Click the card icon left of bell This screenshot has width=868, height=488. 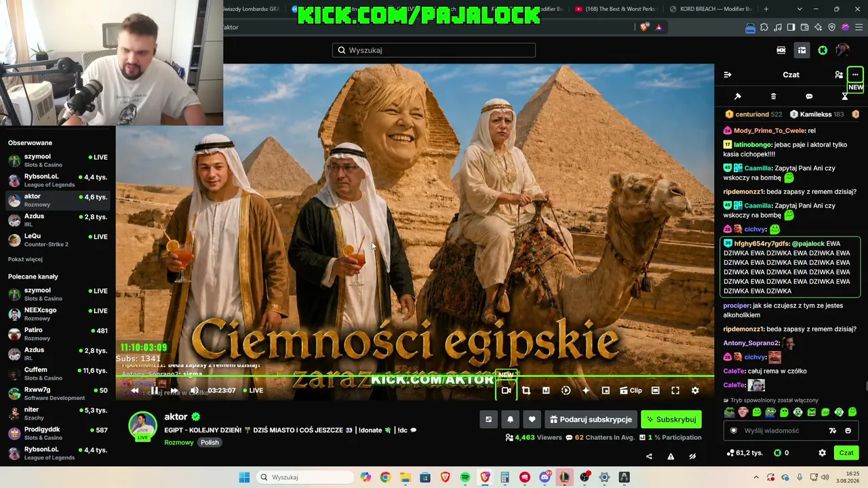pyautogui.click(x=488, y=420)
